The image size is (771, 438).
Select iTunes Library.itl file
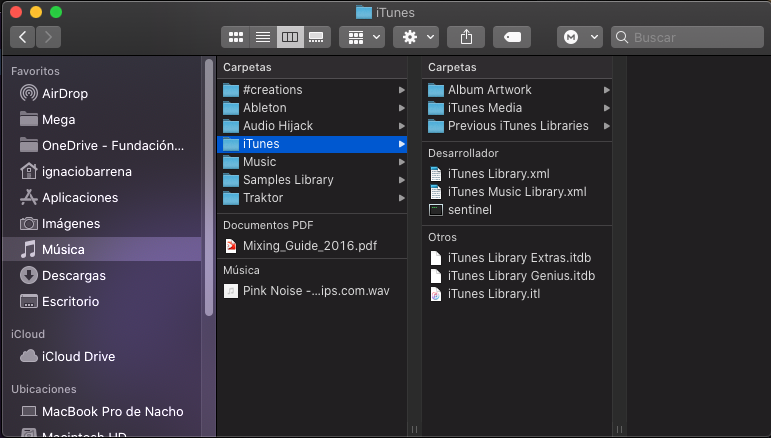click(x=517, y=294)
